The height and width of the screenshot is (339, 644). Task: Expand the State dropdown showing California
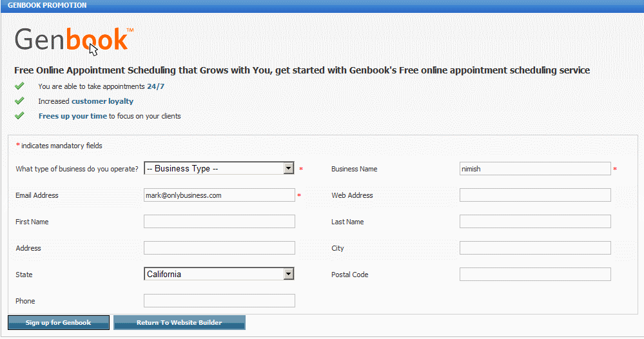pyautogui.click(x=219, y=274)
